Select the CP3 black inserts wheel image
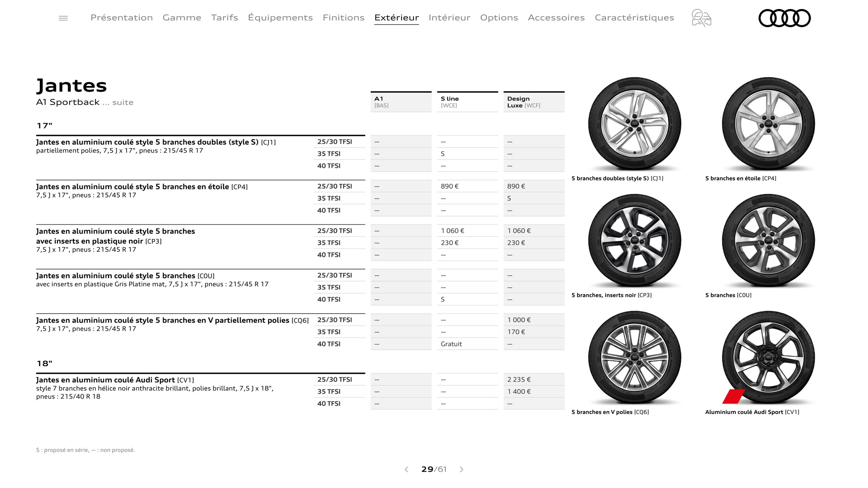Image resolution: width=868 pixels, height=488 pixels. click(634, 241)
